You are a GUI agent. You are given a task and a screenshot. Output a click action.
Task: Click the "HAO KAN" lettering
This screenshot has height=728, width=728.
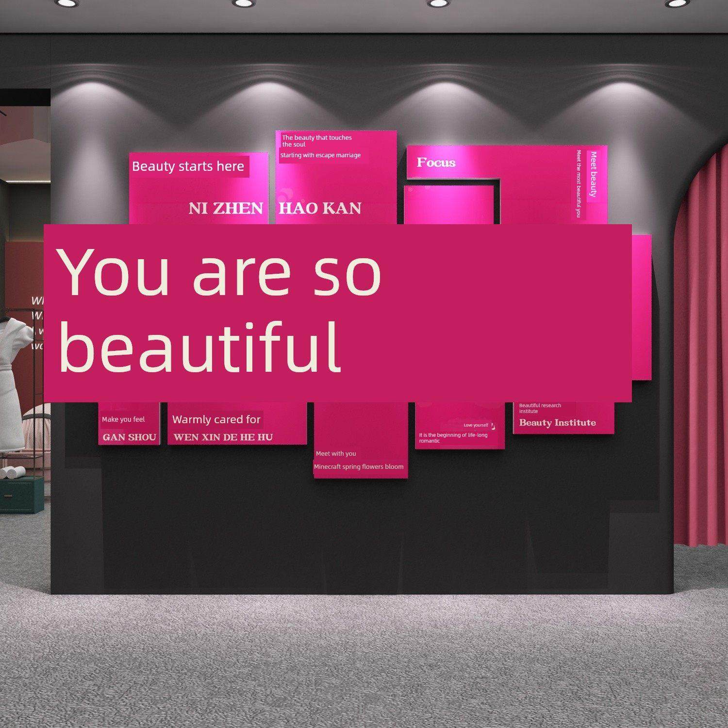click(320, 209)
